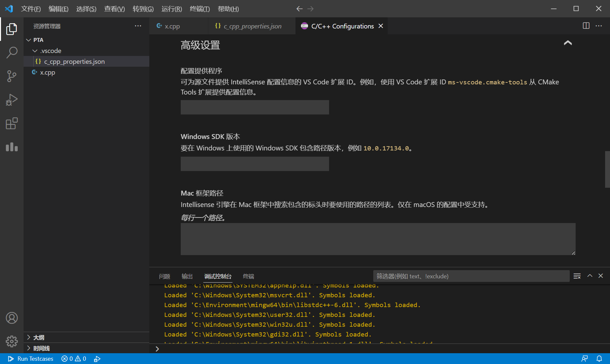The width and height of the screenshot is (610, 364).
Task: Open the 运行(R) menu
Action: point(172,9)
